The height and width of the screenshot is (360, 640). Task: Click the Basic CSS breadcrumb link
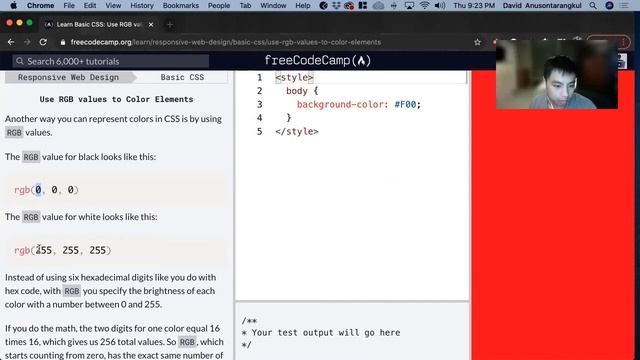point(182,77)
